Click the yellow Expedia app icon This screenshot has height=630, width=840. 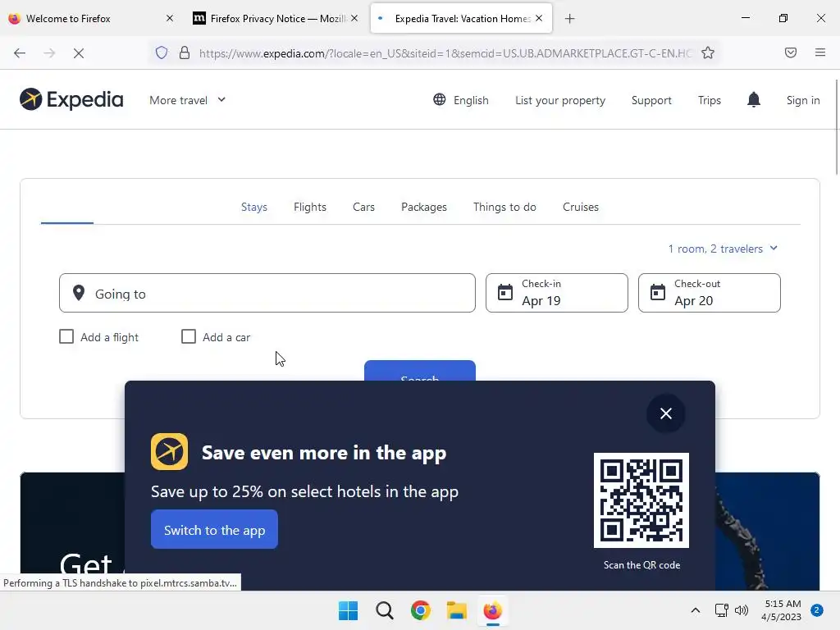[x=169, y=452]
